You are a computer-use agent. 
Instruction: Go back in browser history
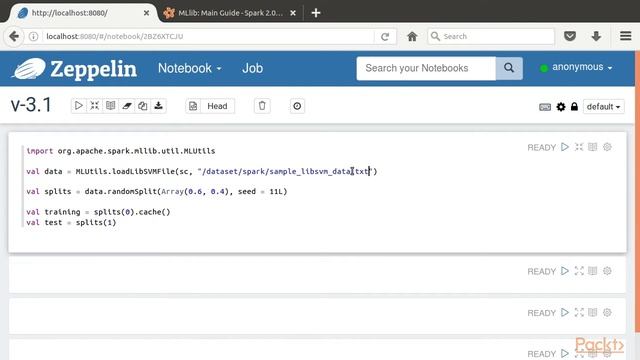click(x=14, y=36)
